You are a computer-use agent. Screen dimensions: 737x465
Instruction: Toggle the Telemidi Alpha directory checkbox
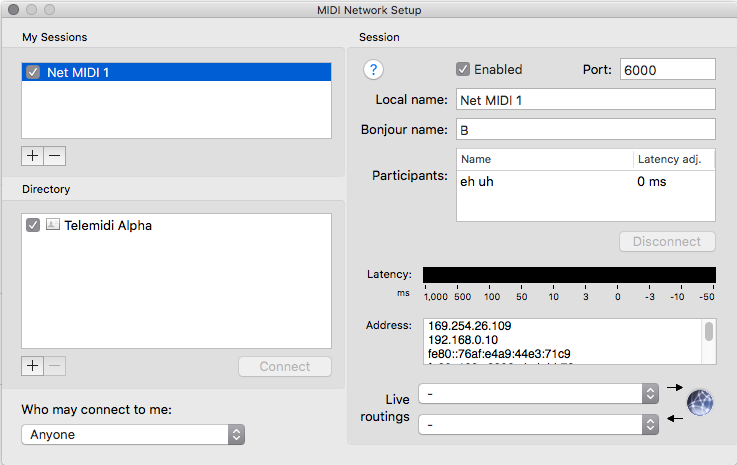click(x=34, y=225)
